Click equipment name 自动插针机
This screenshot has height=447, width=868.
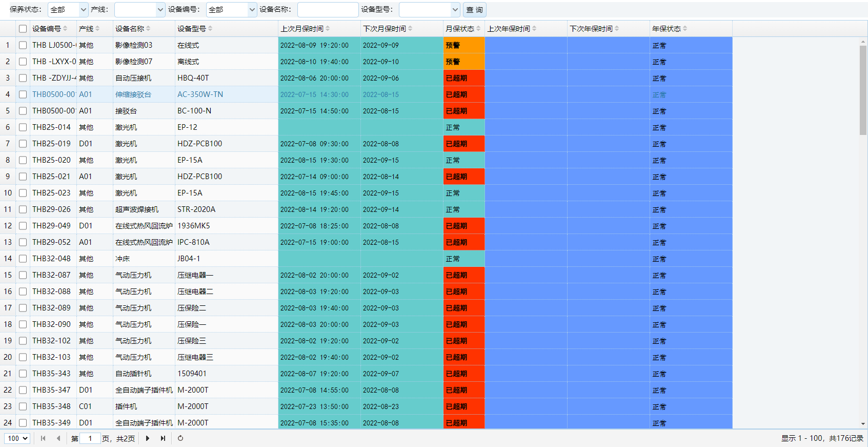(133, 374)
